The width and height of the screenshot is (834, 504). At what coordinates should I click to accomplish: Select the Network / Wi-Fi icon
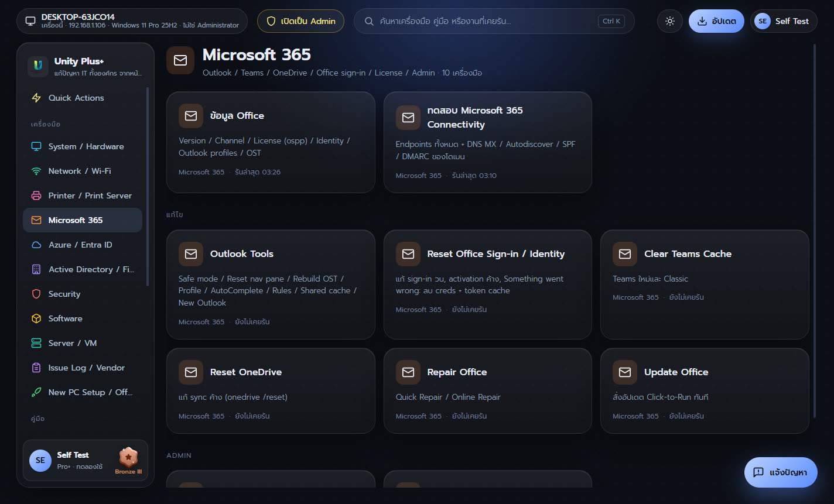pos(36,171)
